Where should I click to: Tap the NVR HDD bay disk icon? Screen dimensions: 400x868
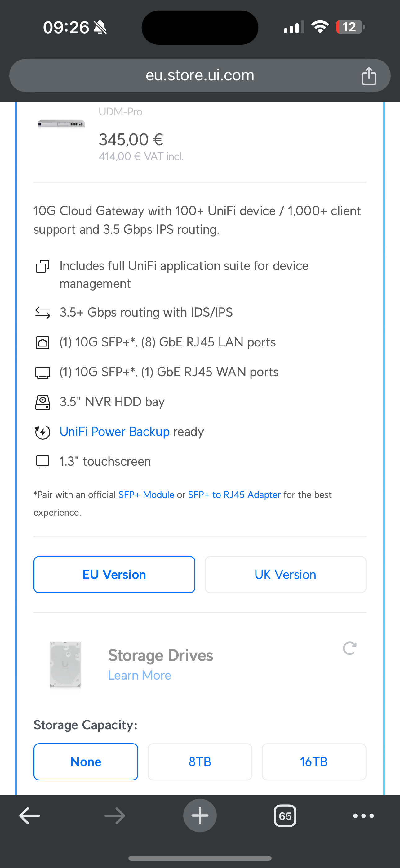pyautogui.click(x=43, y=402)
